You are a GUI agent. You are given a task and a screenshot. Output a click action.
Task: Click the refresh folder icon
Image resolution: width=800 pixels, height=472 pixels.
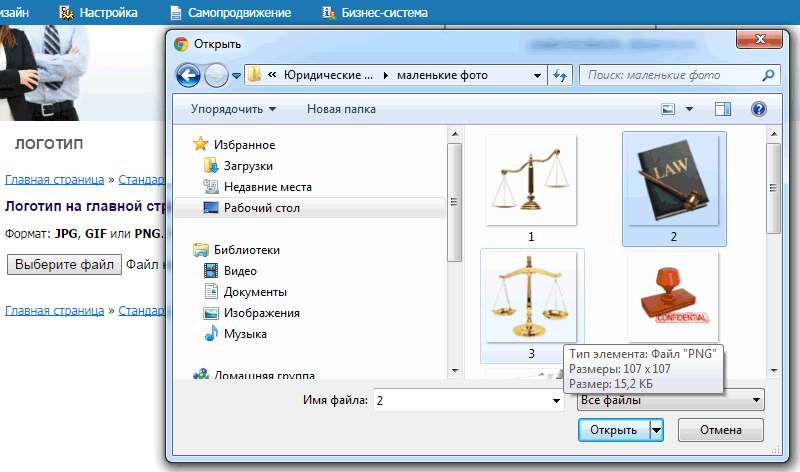(561, 75)
